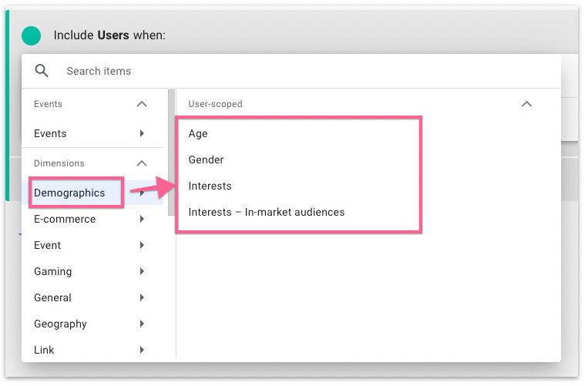Collapse the Dimensions section chevron
This screenshot has height=386, width=588.
point(141,163)
